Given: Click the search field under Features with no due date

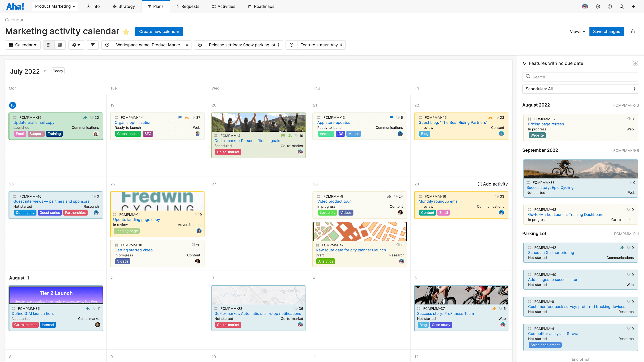Looking at the screenshot, I should point(580,77).
